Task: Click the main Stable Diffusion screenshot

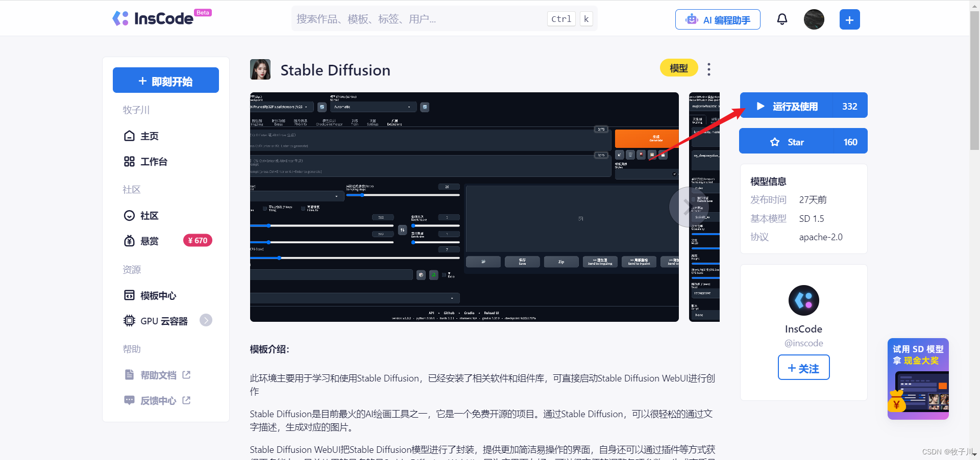Action: [x=464, y=207]
